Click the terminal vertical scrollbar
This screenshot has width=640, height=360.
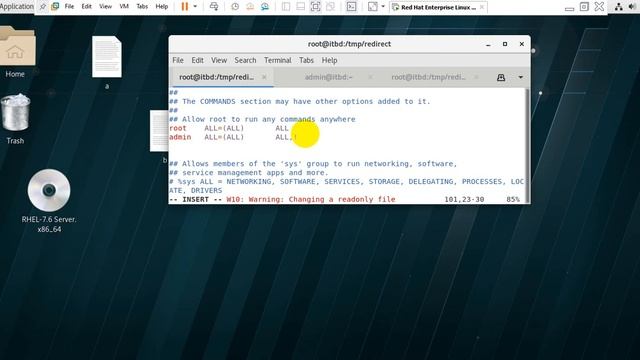[x=527, y=145]
